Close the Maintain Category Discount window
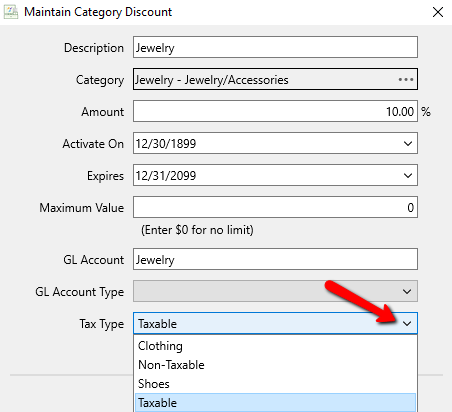Screen dimensions: 452x412 coord(438,12)
